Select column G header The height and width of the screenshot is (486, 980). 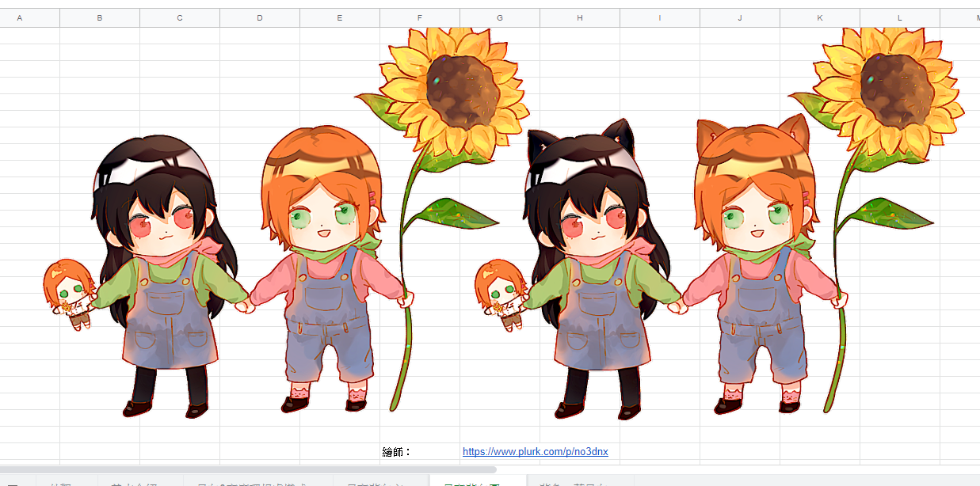500,17
